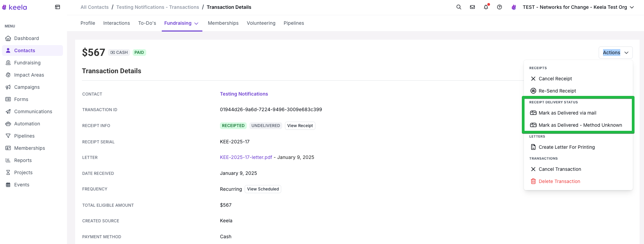
Task: Click the $567 amount heading
Action: (x=93, y=53)
